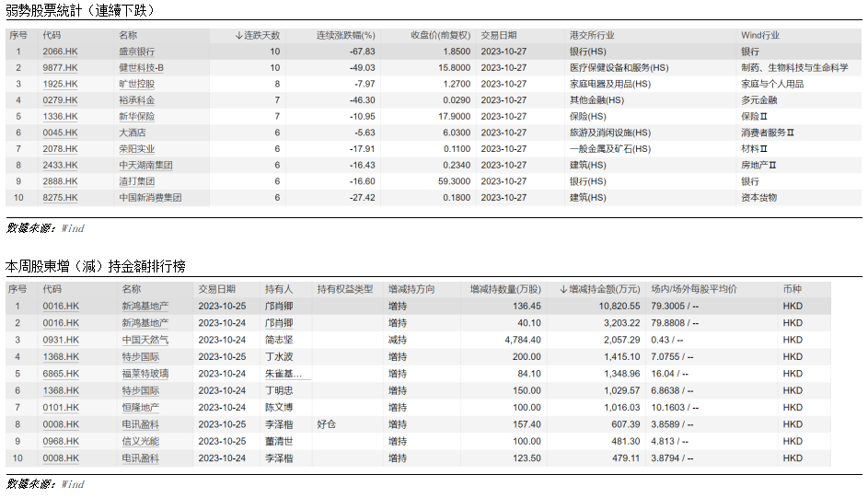Screen dimensions: 868x498
Task: Click the 场内/场外每股平均价 column header
Action: 694,289
